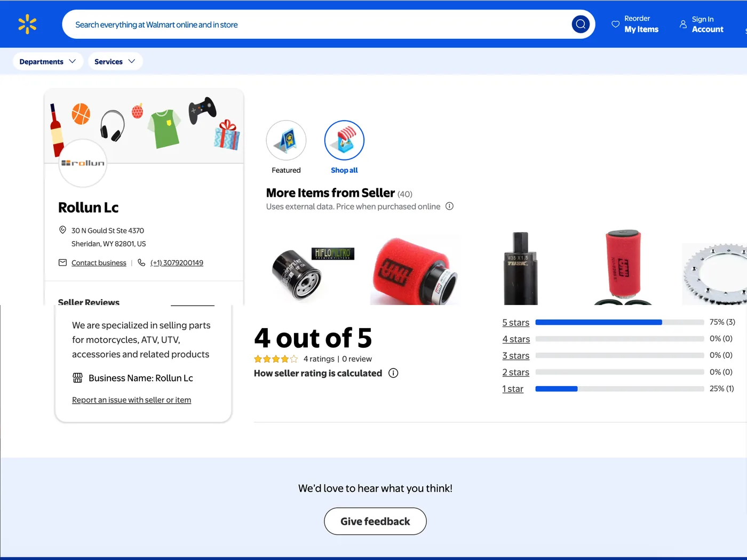Click the 'Rollun Lc' seller name heading
This screenshot has height=560, width=747.
pyautogui.click(x=88, y=207)
